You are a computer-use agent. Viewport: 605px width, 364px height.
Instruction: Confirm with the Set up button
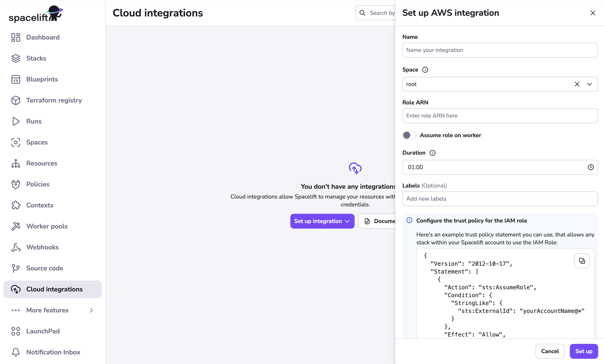click(x=584, y=351)
